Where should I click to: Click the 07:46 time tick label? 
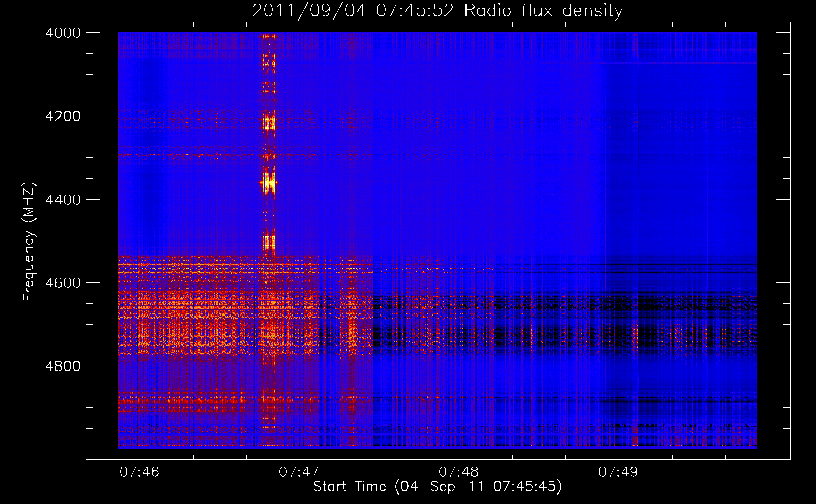click(x=140, y=472)
